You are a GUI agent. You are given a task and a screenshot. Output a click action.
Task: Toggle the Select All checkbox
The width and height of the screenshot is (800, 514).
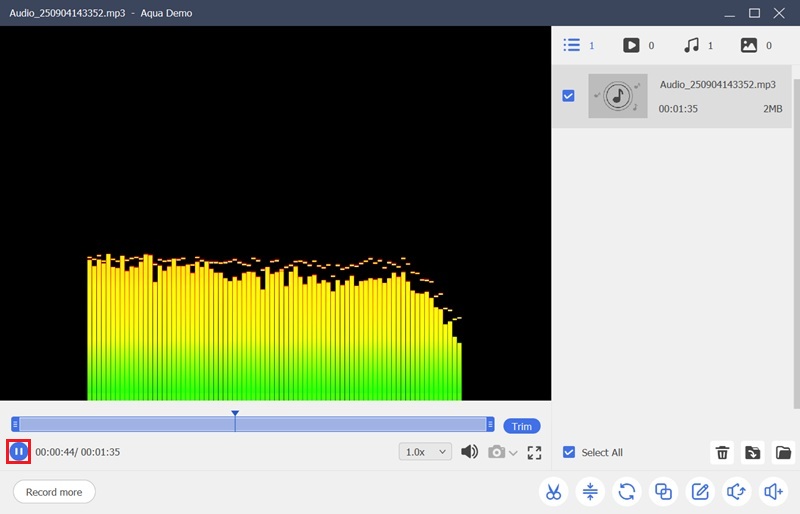point(569,452)
